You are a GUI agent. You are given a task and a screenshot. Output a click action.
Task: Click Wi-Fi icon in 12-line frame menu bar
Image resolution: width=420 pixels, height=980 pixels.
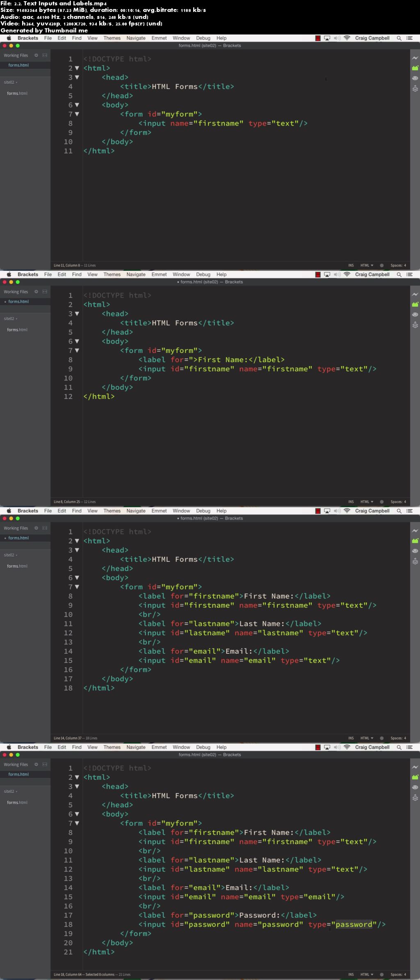click(x=347, y=275)
